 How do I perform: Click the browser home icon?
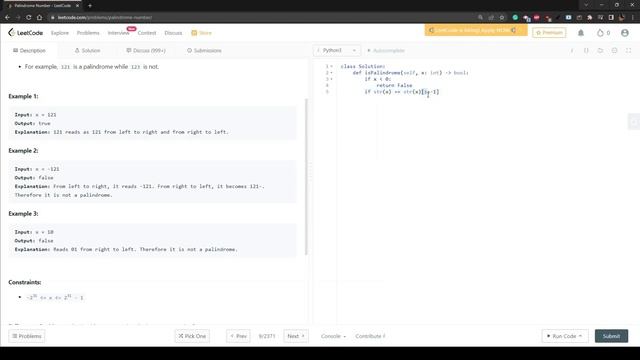click(39, 18)
